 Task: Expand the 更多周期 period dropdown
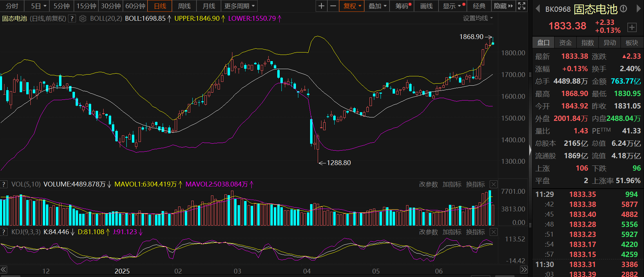(x=239, y=6)
